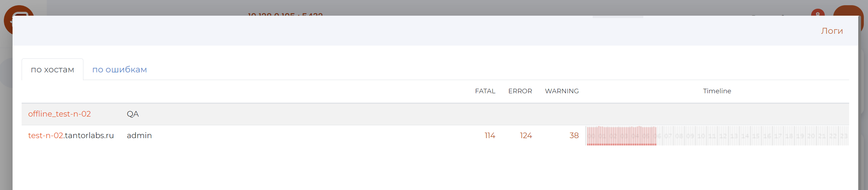Switch to the "по хостам" tab

(x=52, y=70)
